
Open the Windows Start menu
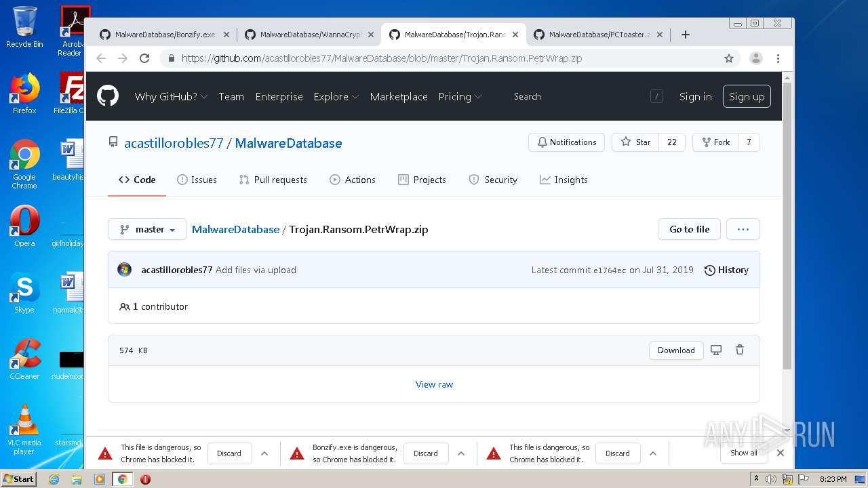point(19,479)
